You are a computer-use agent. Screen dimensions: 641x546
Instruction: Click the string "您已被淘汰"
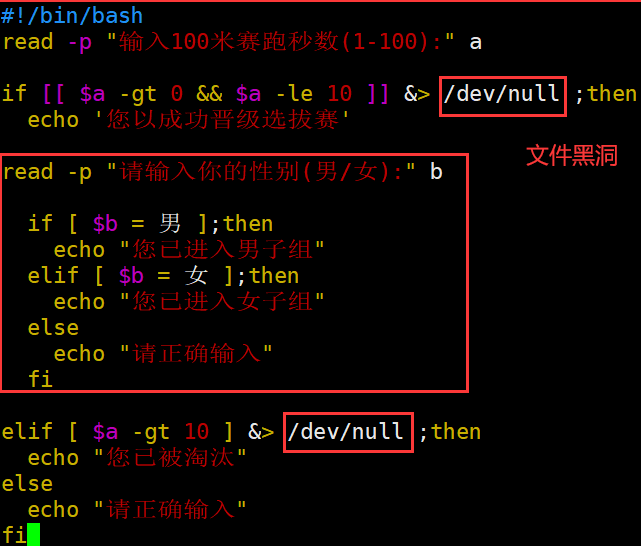pyautogui.click(x=170, y=457)
